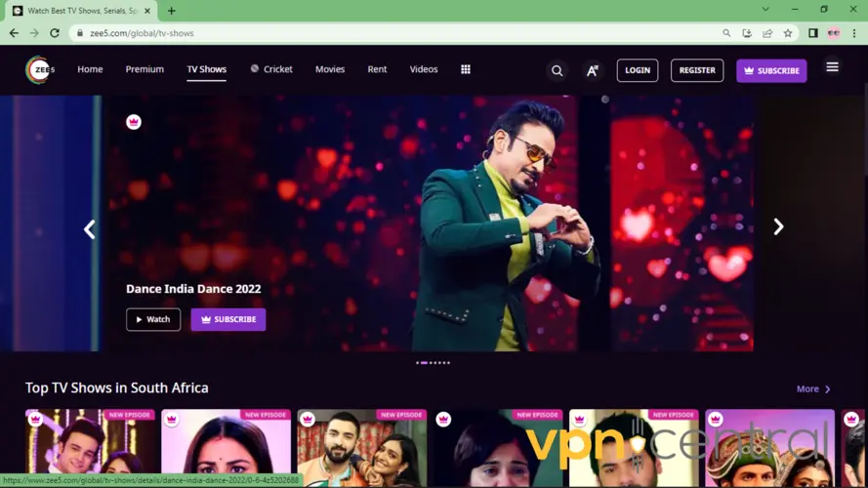868x488 pixels.
Task: Click the install app icon in address bar
Action: pyautogui.click(x=747, y=33)
